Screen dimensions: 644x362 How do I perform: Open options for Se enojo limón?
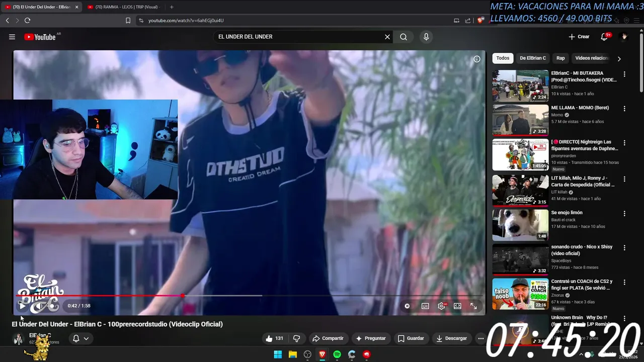click(624, 213)
